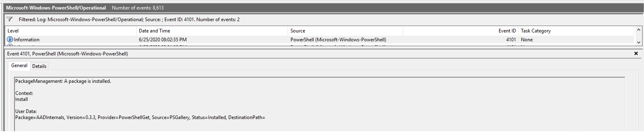The height and width of the screenshot is (132, 644).
Task: Click the event list scroll down arrow
Action: pos(638,42)
